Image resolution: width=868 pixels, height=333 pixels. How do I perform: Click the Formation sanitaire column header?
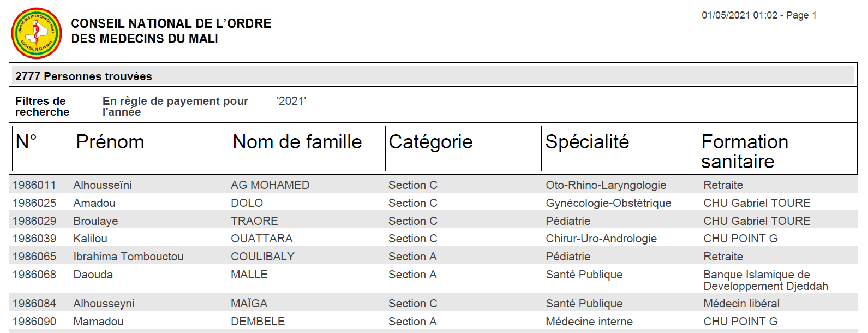click(744, 151)
